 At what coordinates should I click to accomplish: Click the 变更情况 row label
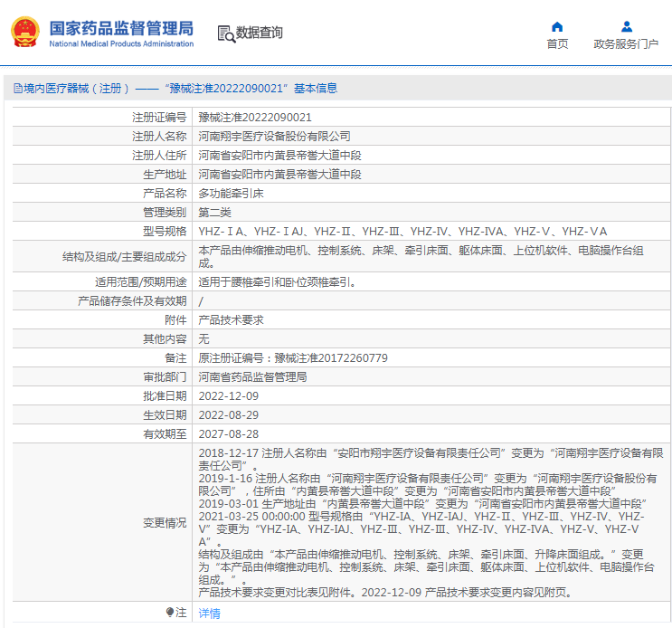pyautogui.click(x=165, y=522)
